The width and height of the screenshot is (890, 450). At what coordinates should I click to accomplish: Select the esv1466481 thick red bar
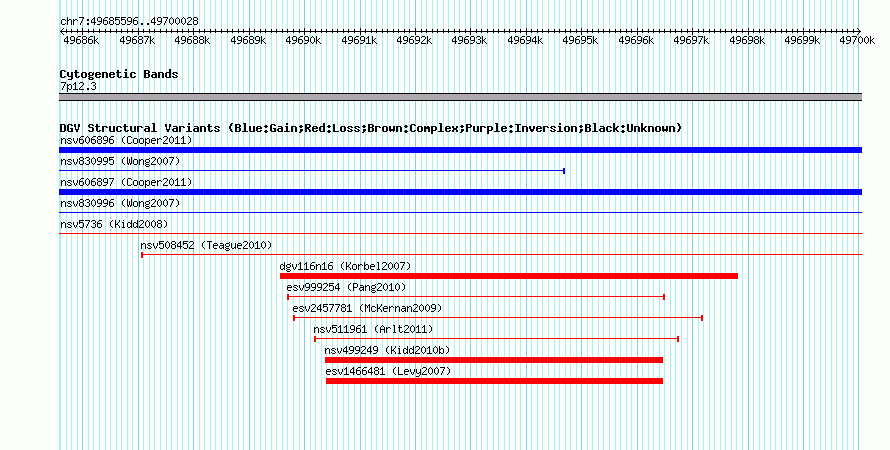[494, 381]
